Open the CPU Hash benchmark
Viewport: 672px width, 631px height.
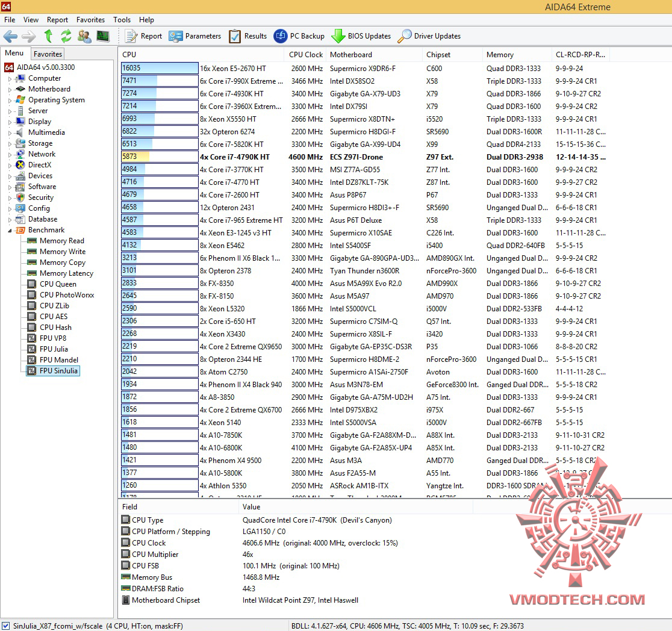point(49,328)
